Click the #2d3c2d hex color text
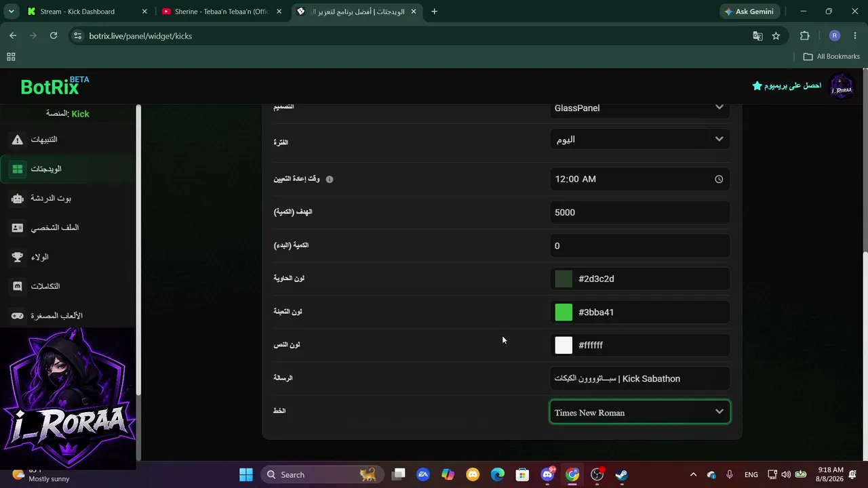 point(596,279)
